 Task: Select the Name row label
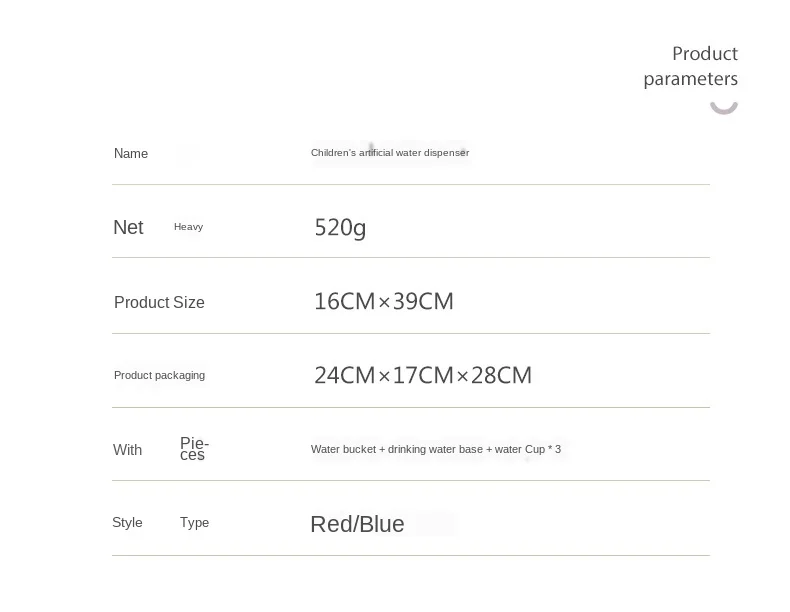131,154
